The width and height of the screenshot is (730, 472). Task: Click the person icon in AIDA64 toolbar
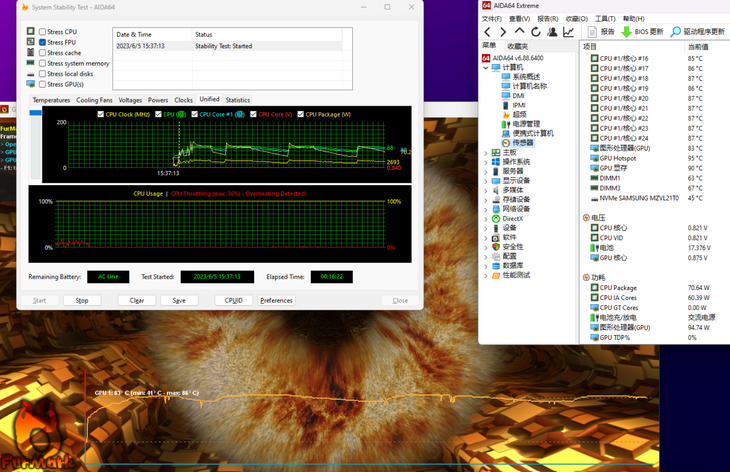[x=552, y=32]
